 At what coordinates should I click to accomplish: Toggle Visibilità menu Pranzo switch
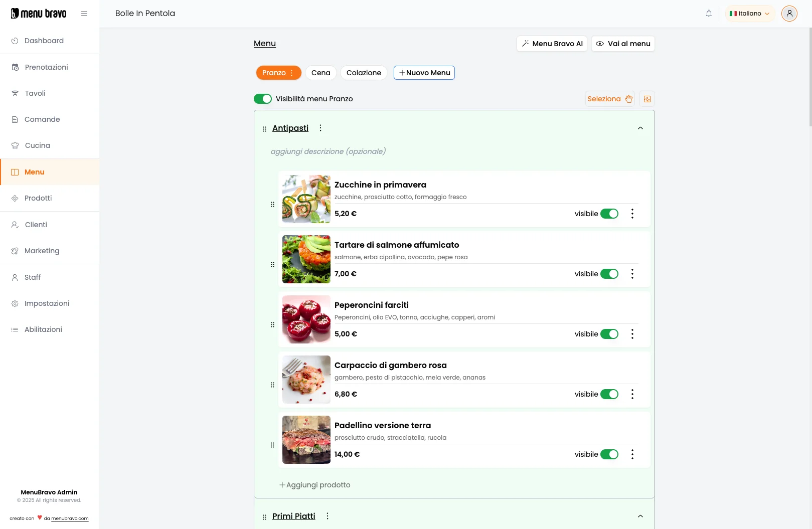point(263,99)
